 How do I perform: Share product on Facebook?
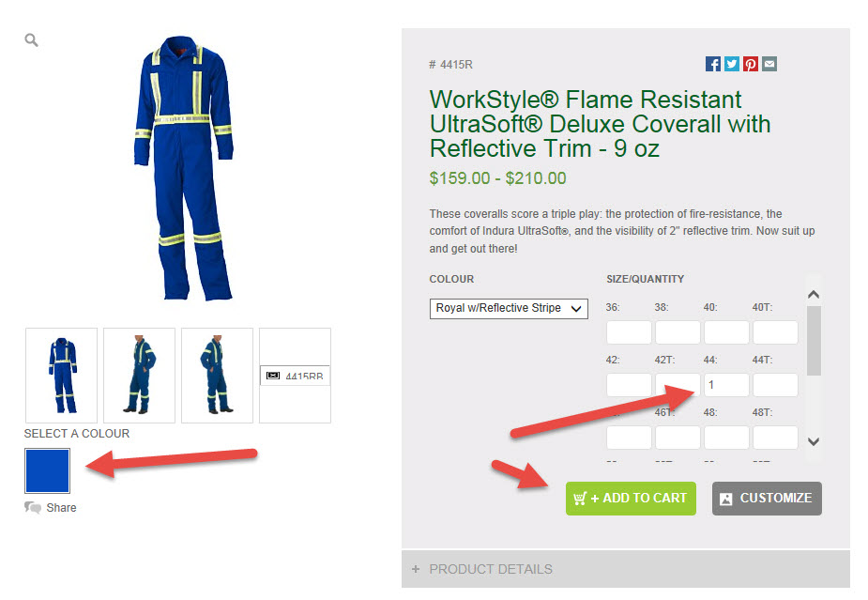tap(712, 64)
